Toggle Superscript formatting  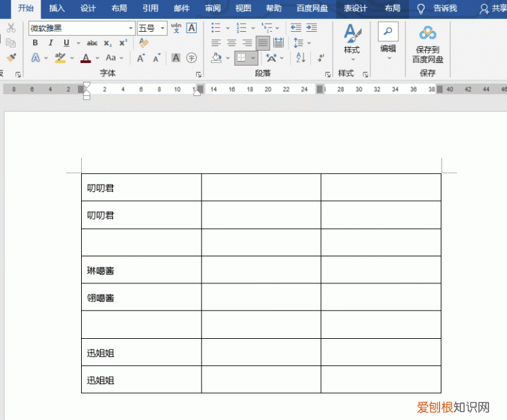pos(123,43)
